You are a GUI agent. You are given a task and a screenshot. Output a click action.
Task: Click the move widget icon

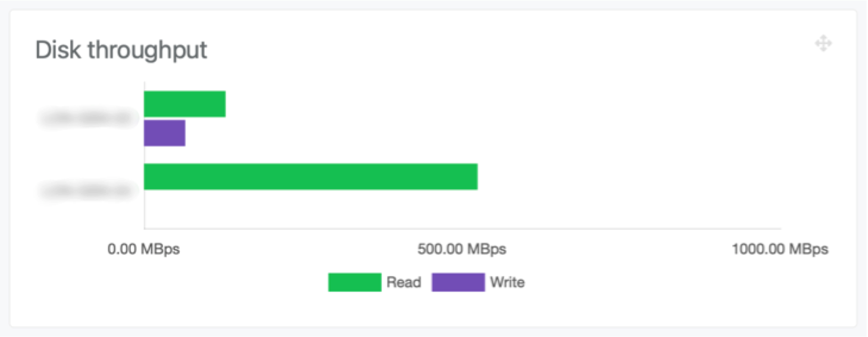coord(823,43)
